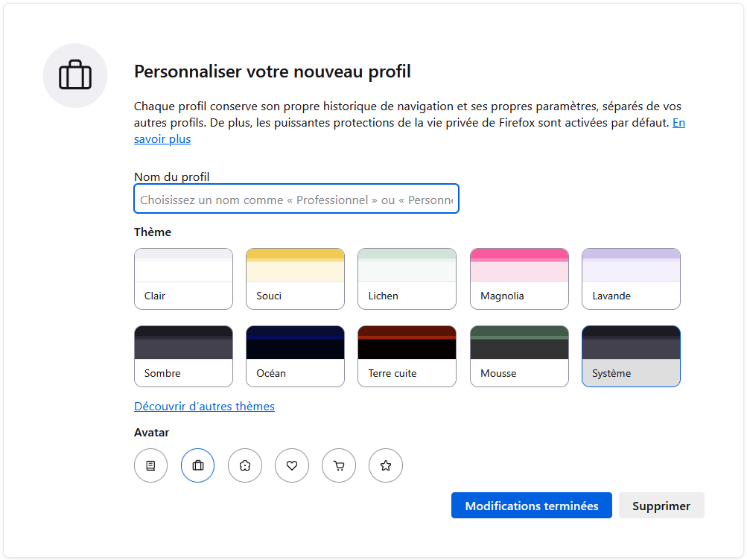Pick the Terre cuite theme swatch
This screenshot has height=560, width=747.
coord(407,356)
